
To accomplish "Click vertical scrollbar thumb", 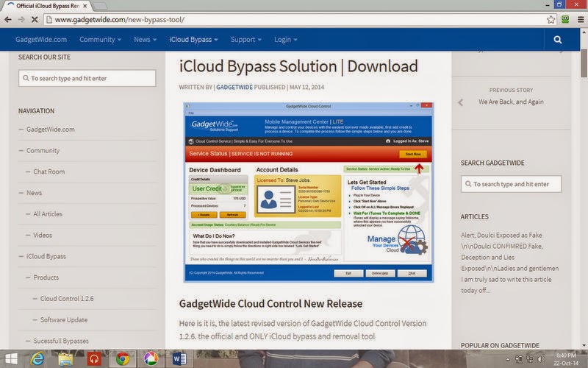I will tap(584, 63).
